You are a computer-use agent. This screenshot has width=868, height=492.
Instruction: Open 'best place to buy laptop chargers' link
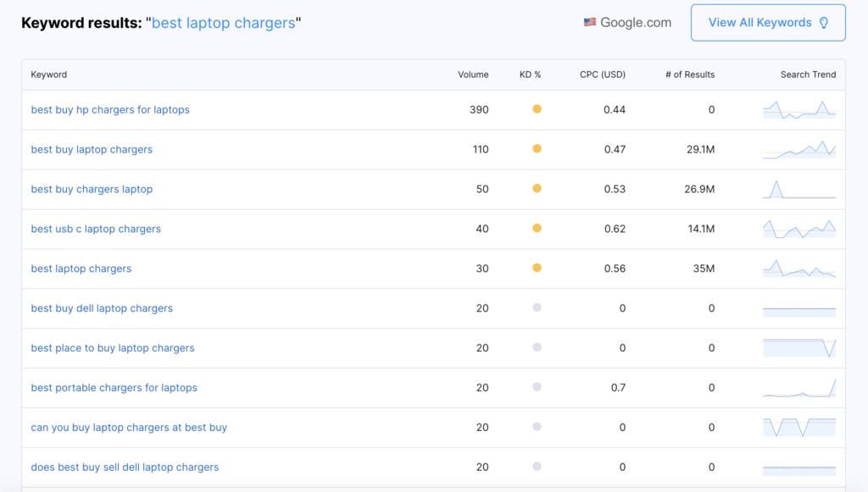[113, 348]
